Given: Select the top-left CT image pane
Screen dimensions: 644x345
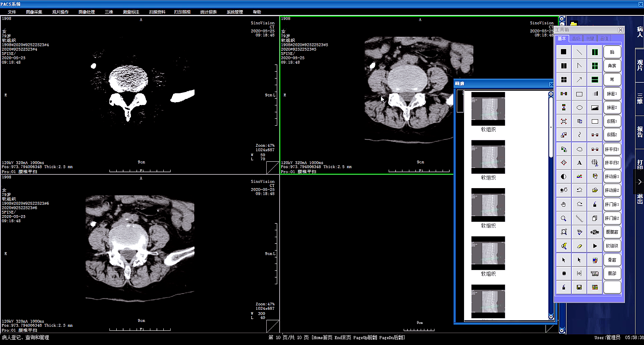Looking at the screenshot, I should (x=140, y=95).
